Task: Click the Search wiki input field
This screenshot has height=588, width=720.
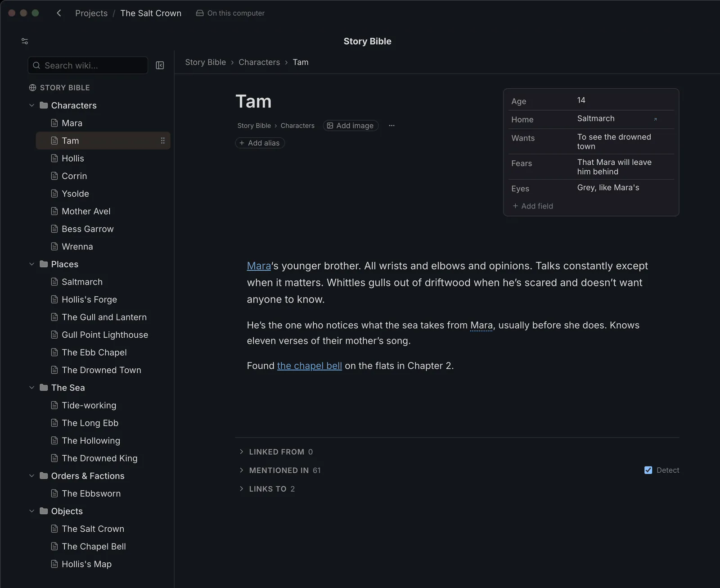Action: tap(88, 65)
